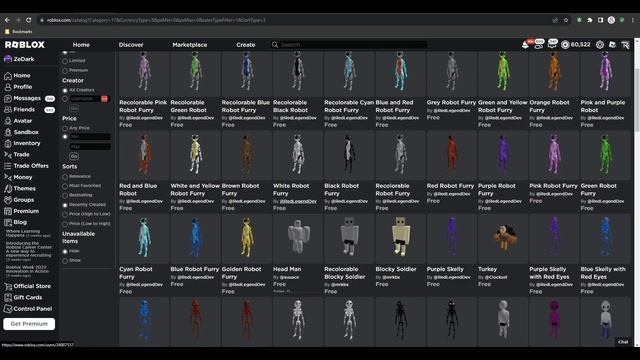Click the Roblox logo

pos(25,44)
